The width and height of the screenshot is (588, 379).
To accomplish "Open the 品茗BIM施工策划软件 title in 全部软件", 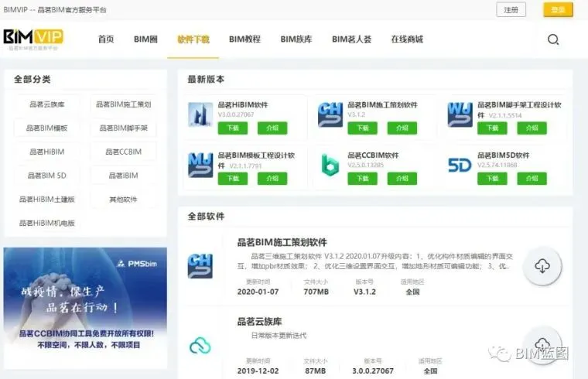I will coord(282,242).
